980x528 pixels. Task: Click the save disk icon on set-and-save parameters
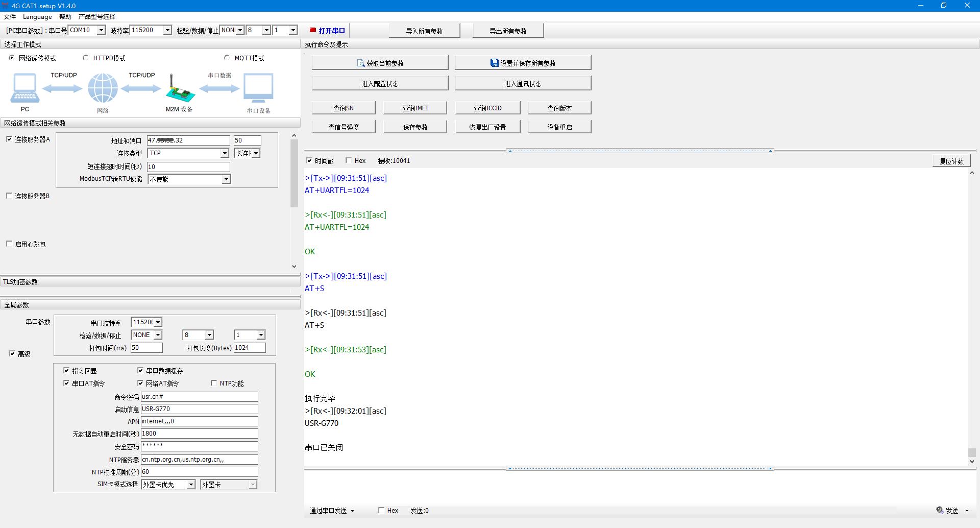[x=494, y=63]
